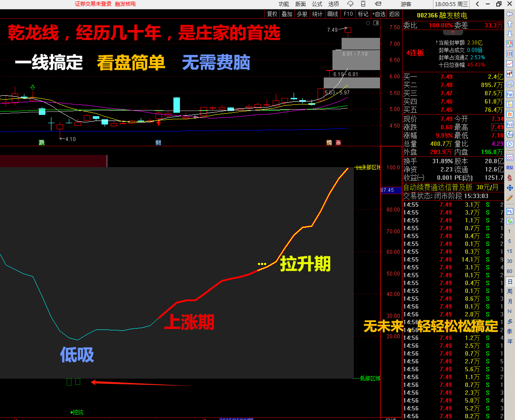The height and width of the screenshot is (420, 515).
Task: Open the mail message icon in title bar
Action: (378, 4)
